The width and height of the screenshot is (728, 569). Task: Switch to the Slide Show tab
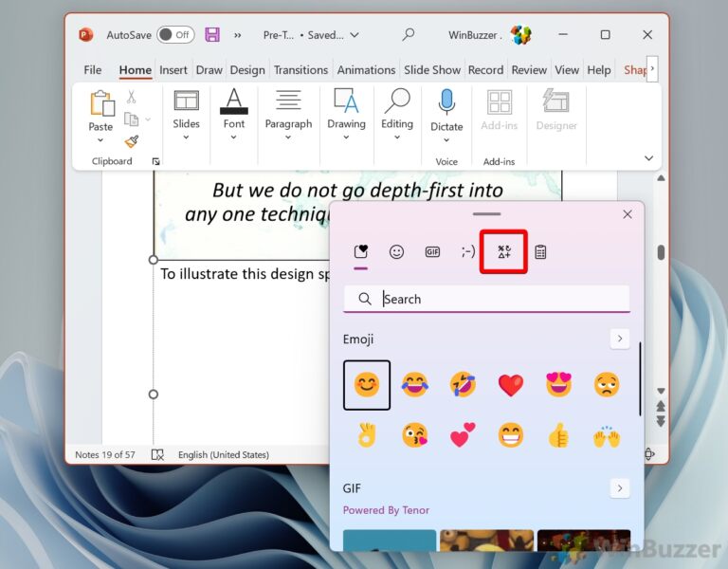coord(431,70)
